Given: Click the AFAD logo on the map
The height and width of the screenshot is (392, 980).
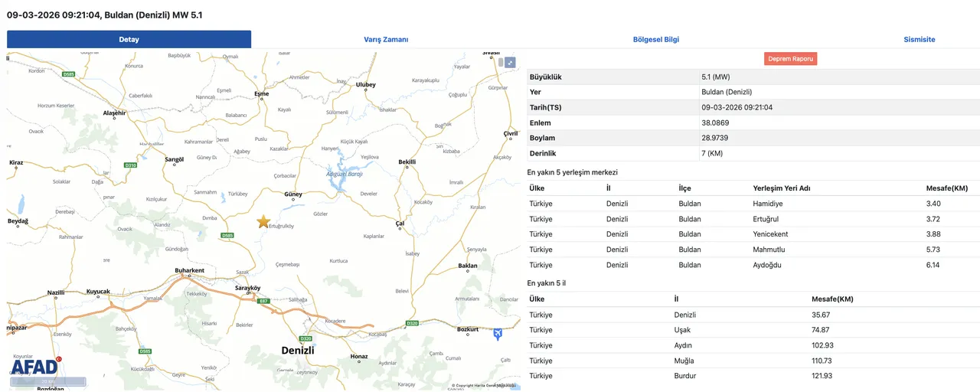Looking at the screenshot, I should point(35,365).
